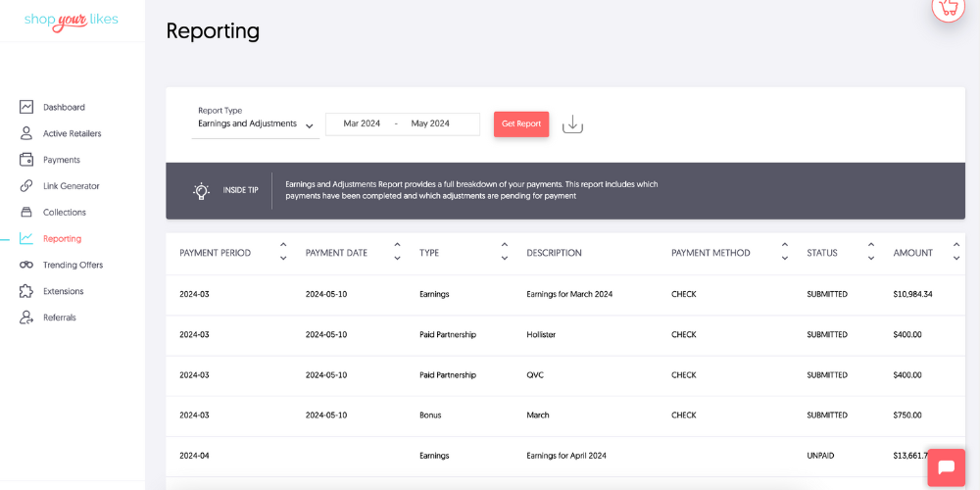The width and height of the screenshot is (980, 490).
Task: Click the shopping cart icon at top right
Action: pos(949,8)
